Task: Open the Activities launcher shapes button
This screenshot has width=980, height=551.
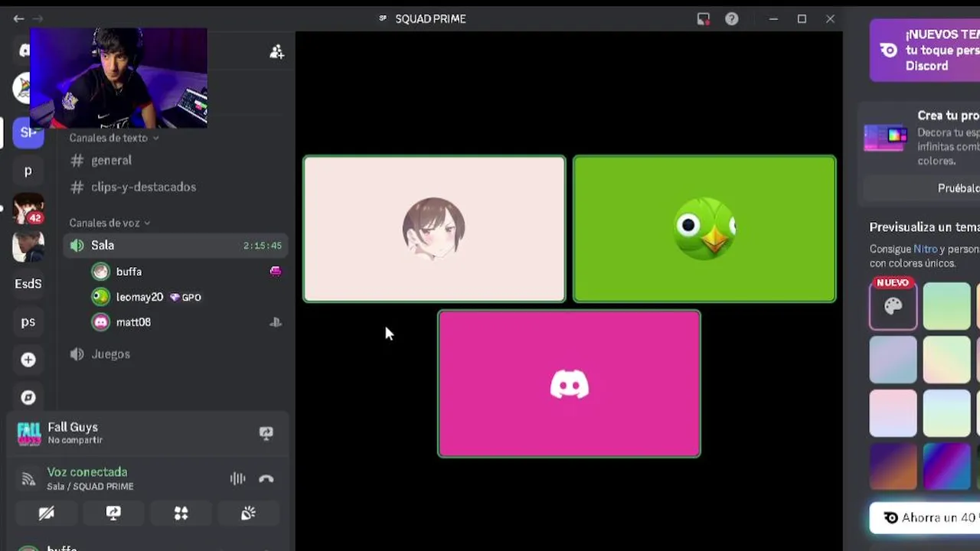Action: coord(181,514)
